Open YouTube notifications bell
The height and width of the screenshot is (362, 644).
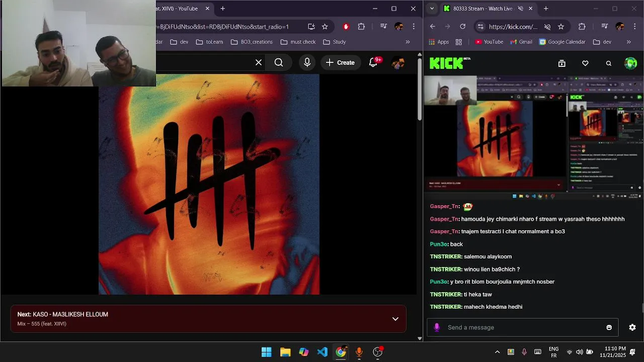click(x=374, y=62)
